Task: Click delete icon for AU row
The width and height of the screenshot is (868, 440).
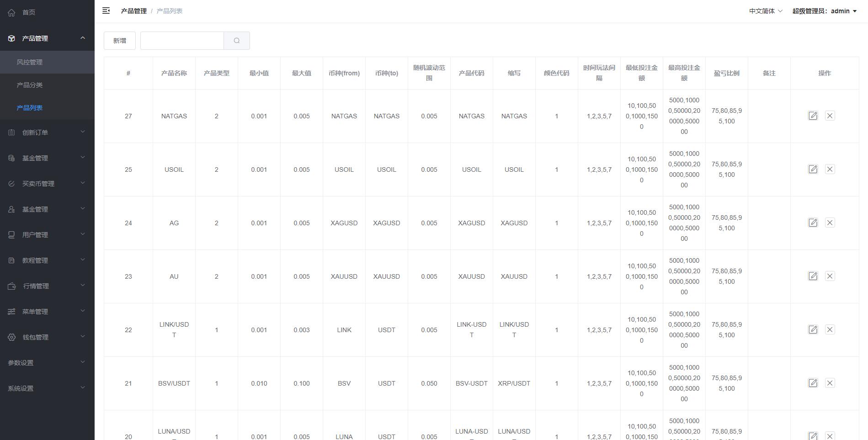Action: tap(830, 276)
